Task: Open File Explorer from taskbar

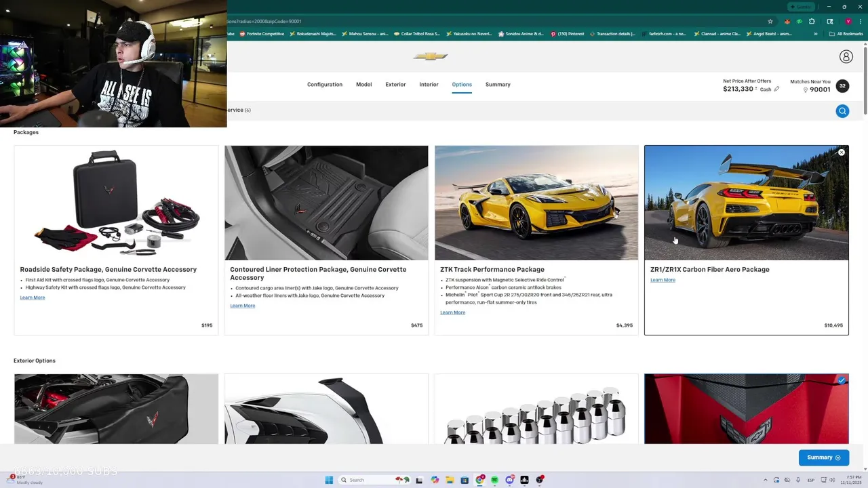Action: point(450,480)
